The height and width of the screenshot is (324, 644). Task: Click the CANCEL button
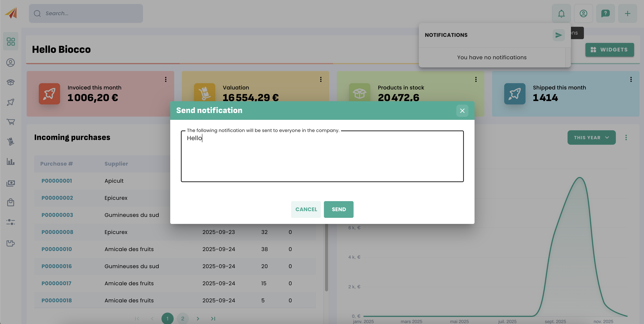pyautogui.click(x=306, y=209)
